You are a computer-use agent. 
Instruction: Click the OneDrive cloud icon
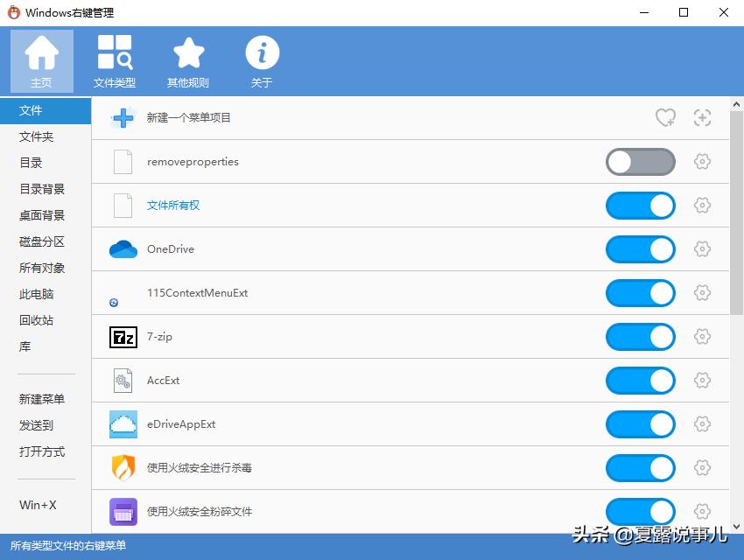(123, 249)
